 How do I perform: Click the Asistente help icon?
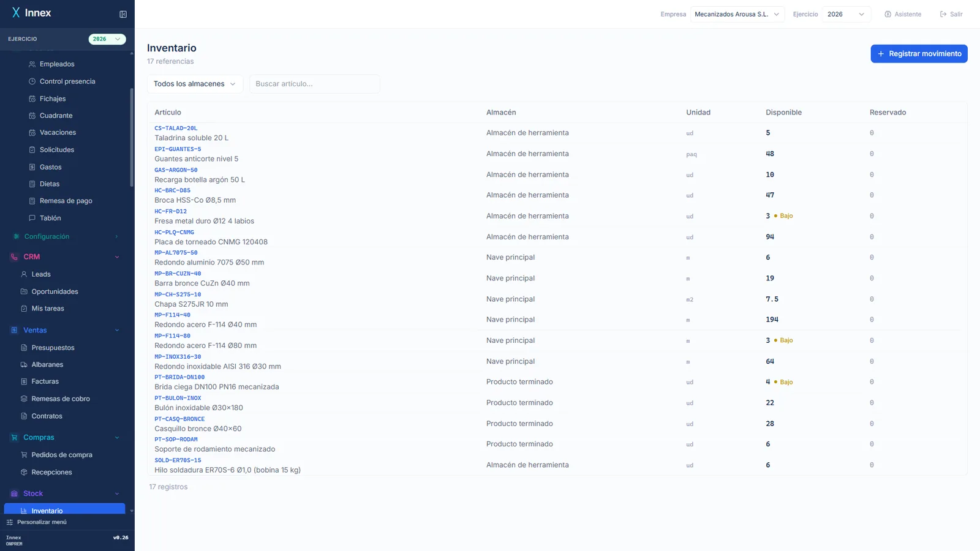888,14
